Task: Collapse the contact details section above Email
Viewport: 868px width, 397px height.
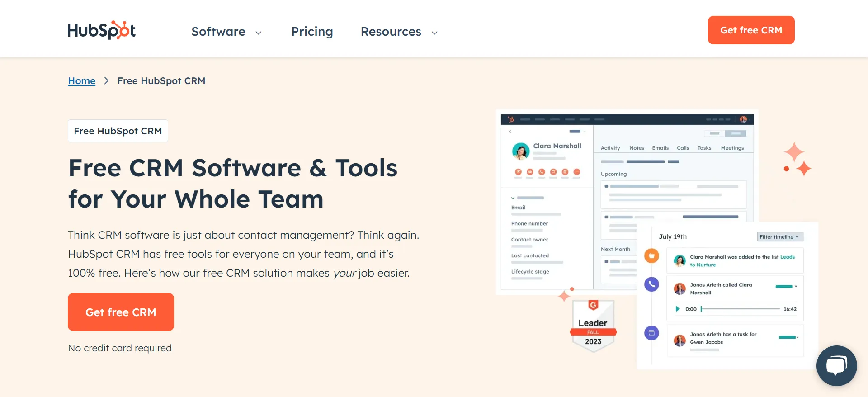Action: [x=513, y=198]
